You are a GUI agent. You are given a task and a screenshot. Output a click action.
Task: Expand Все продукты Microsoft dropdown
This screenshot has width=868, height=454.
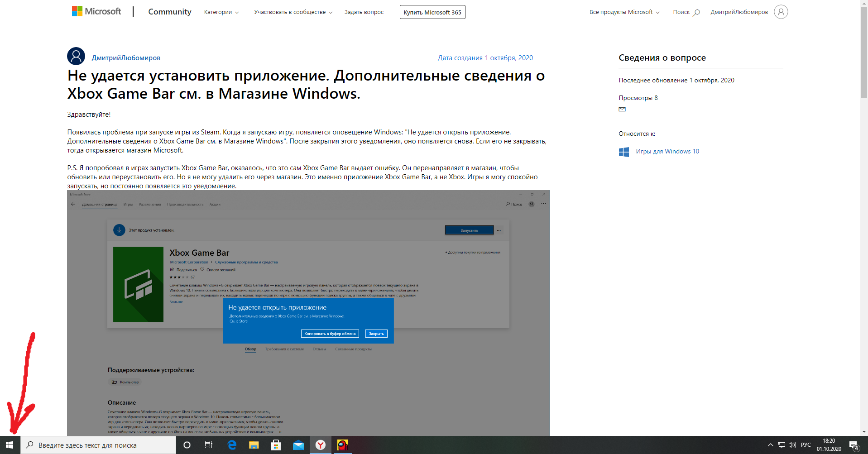point(624,12)
